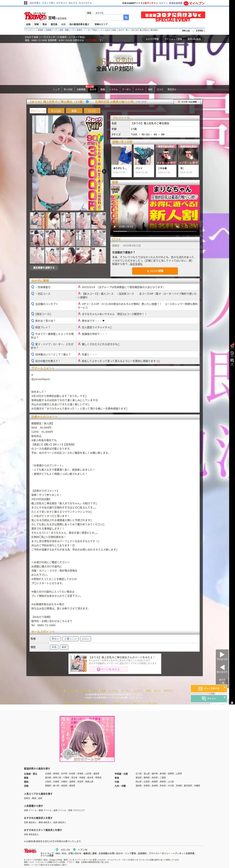Viewport: 235px width, 868px height.
Task: Click the 巨乳 trait tag
Action: [x=54, y=647]
